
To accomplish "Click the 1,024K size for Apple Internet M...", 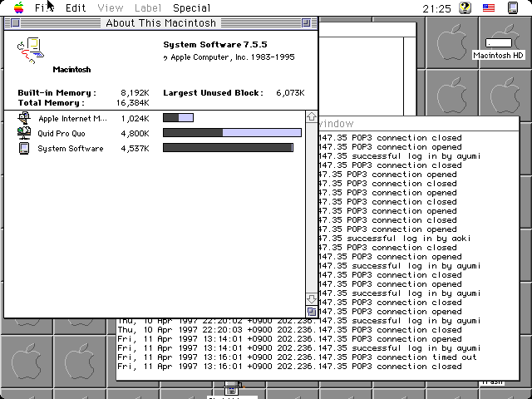I will pos(135,118).
